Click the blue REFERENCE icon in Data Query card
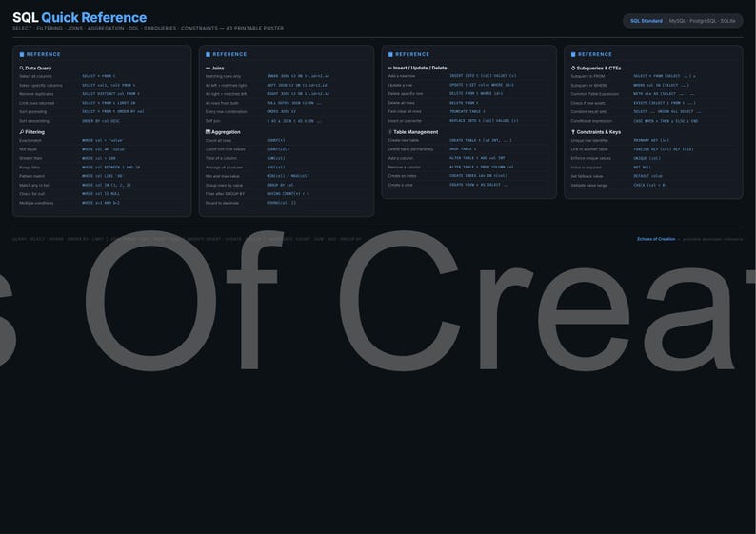 pos(22,54)
